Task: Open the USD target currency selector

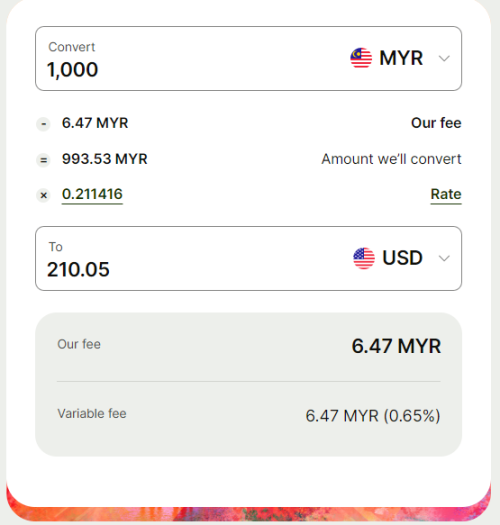Action: click(x=402, y=258)
